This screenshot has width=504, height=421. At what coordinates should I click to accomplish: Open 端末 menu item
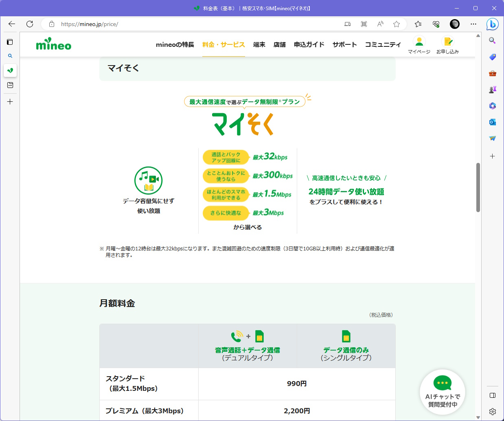pos(259,45)
